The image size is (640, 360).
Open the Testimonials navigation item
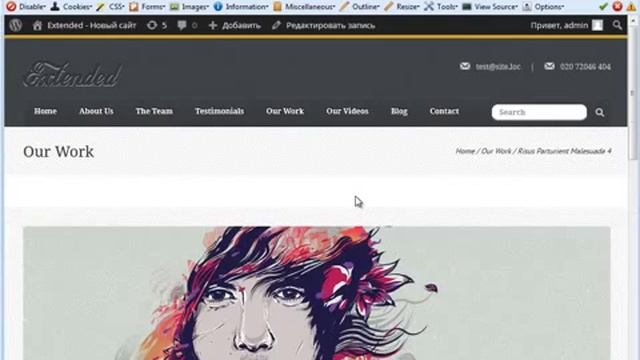(x=220, y=111)
